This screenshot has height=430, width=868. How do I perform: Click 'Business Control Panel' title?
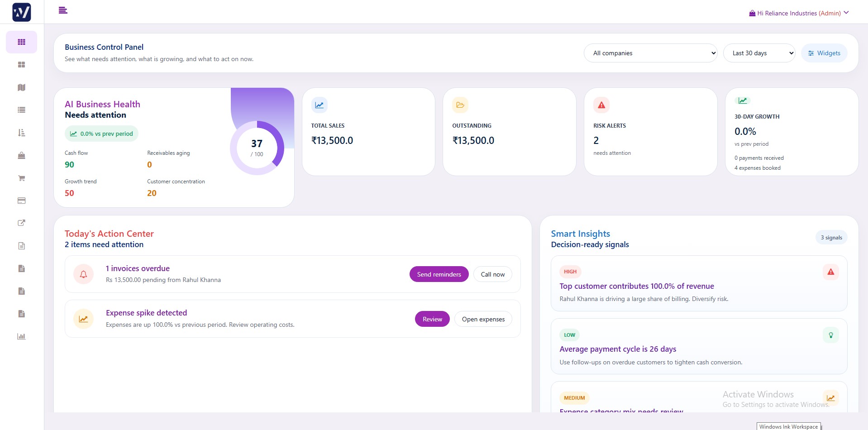point(104,47)
